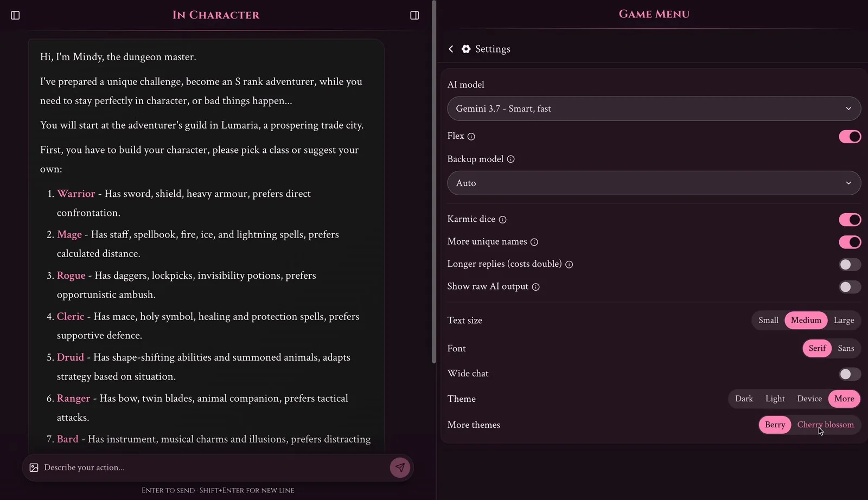
Task: Show info for Flex option
Action: pyautogui.click(x=471, y=137)
